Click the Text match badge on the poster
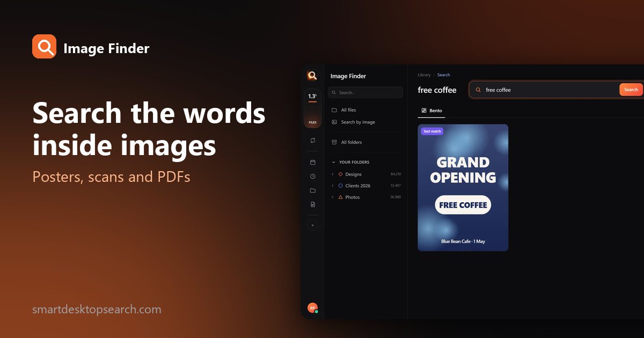Image resolution: width=644 pixels, height=338 pixels. point(432,131)
